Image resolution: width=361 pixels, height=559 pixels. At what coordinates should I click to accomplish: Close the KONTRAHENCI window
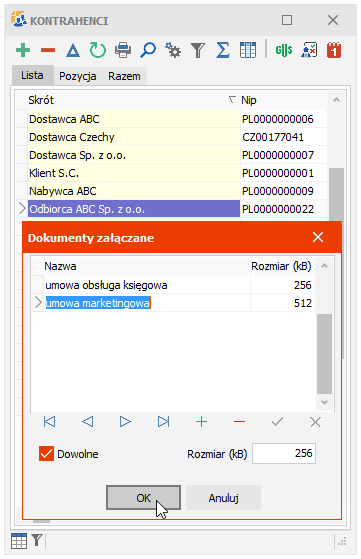point(333,20)
